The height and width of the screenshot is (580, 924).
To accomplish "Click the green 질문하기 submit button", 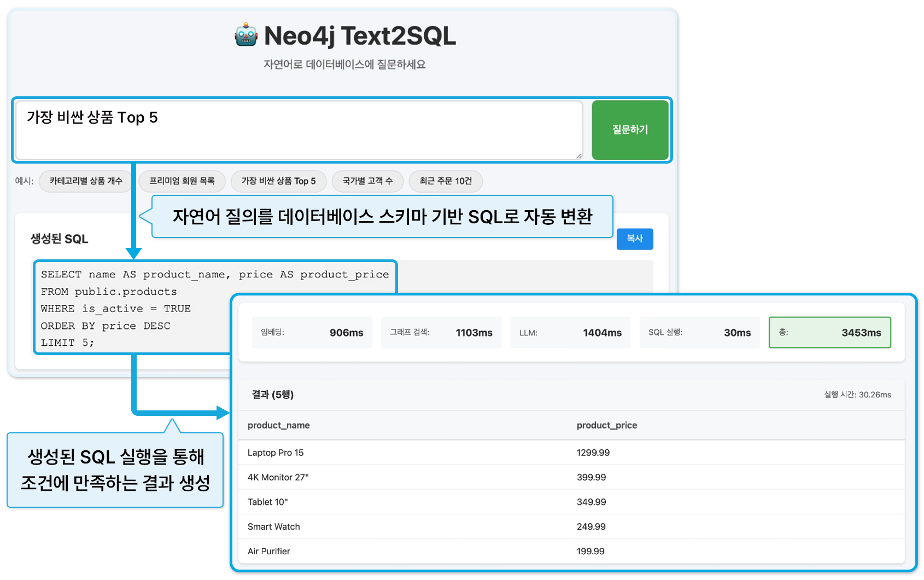I will [630, 130].
